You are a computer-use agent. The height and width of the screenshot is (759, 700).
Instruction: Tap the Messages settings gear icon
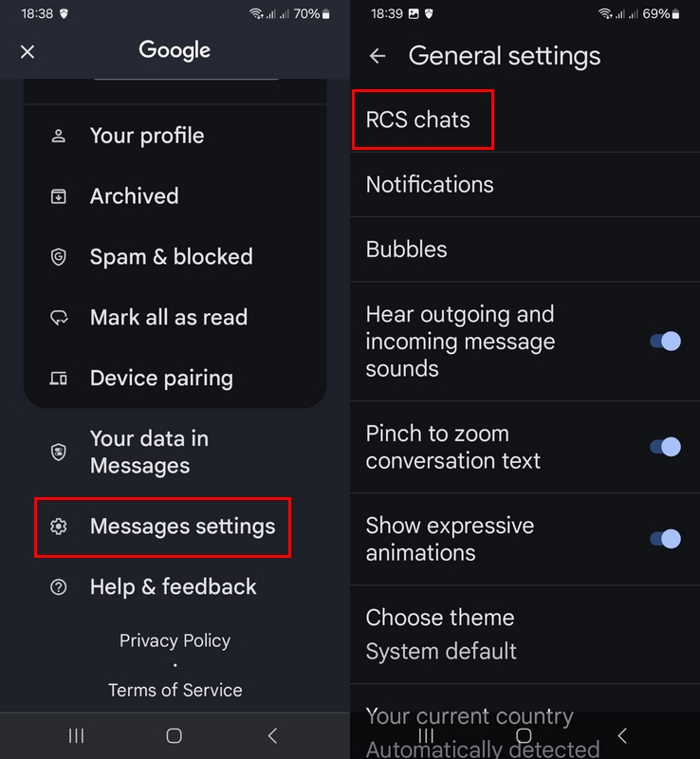point(59,527)
